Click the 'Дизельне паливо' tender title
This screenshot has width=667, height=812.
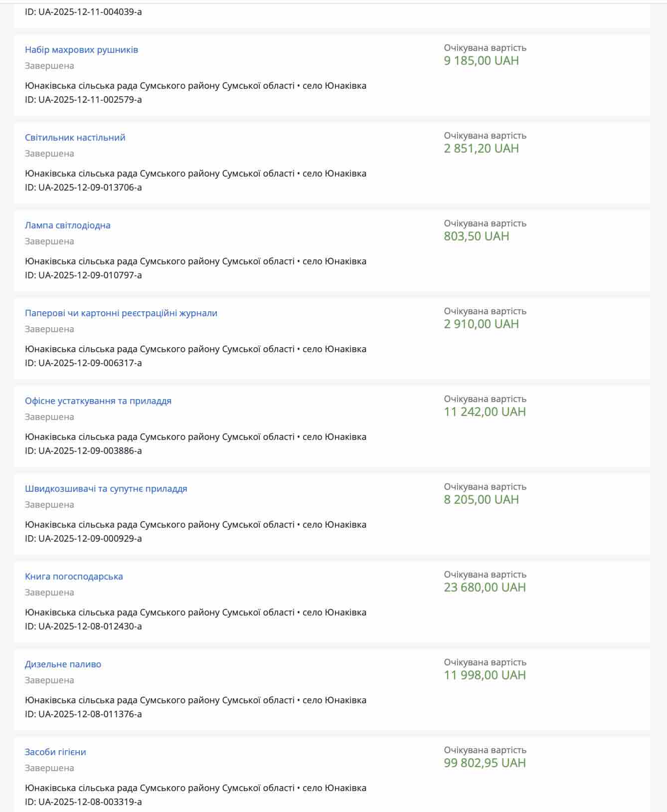coord(63,664)
